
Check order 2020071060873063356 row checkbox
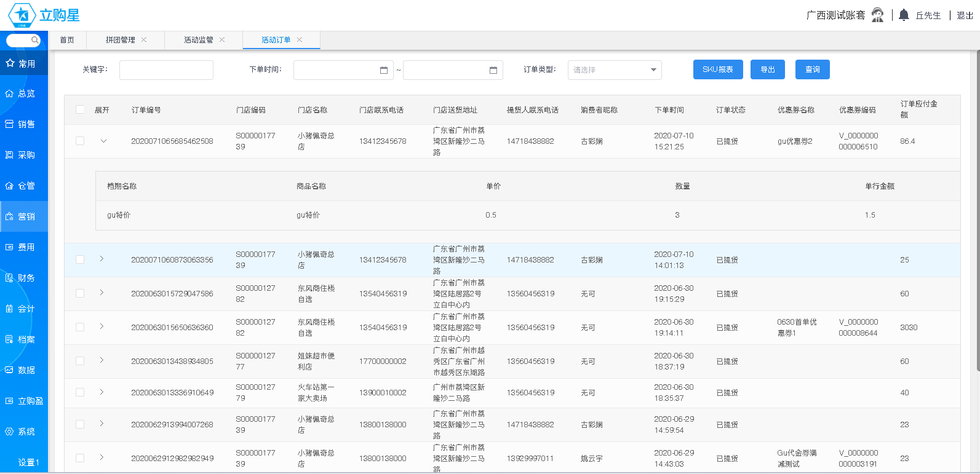click(80, 260)
